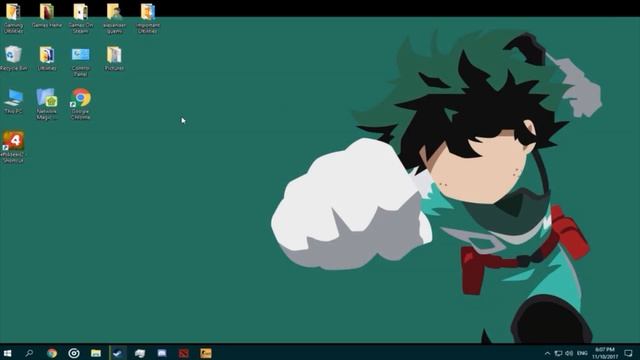Select the Control Panel desktop icon
The image size is (640, 360).
(80, 61)
